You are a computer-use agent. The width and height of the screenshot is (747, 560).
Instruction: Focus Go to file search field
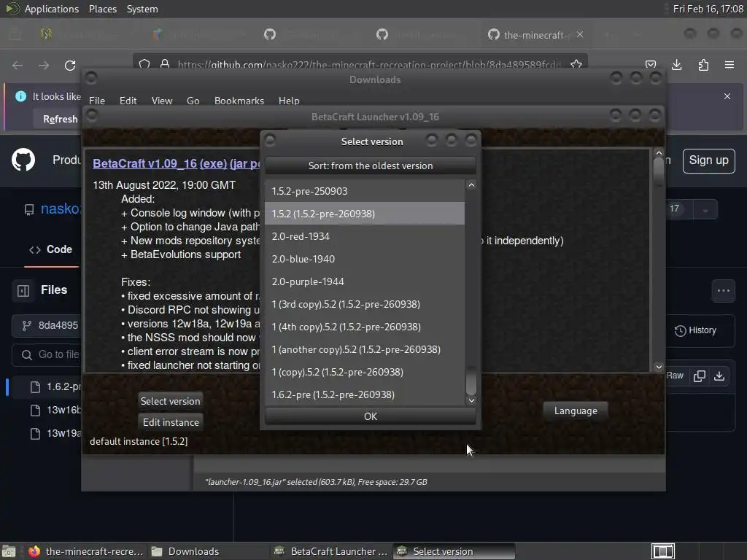pyautogui.click(x=47, y=355)
